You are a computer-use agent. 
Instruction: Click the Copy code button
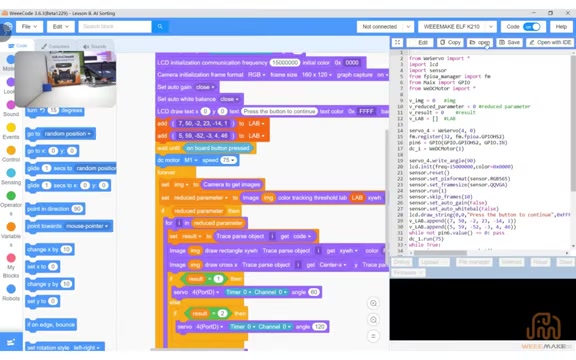point(450,43)
